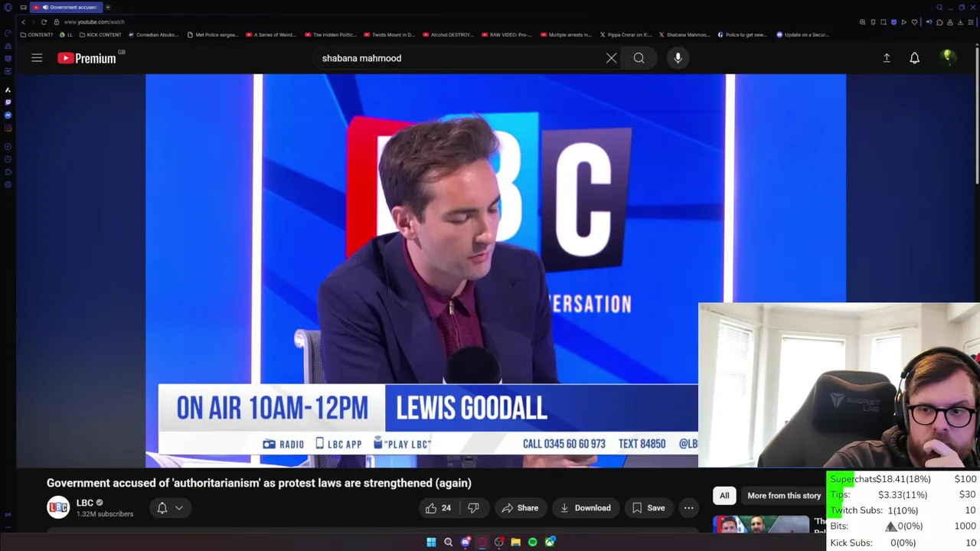
Task: Open zoom magnifier icon in address bar
Action: point(863,22)
